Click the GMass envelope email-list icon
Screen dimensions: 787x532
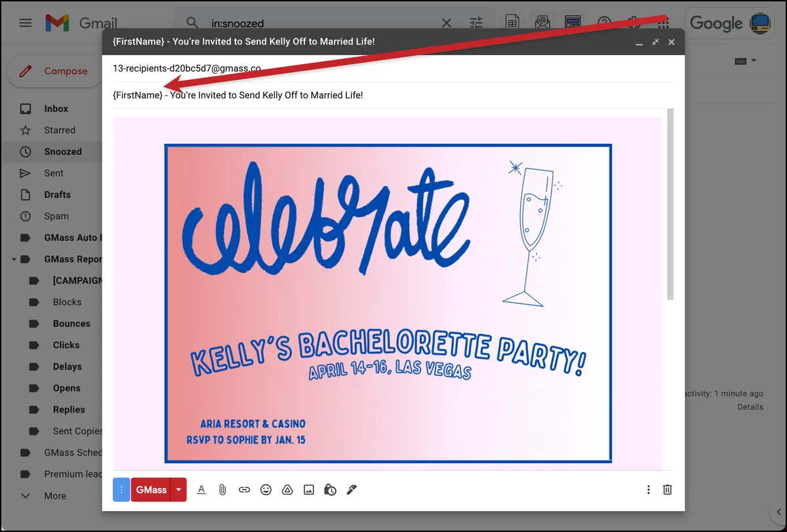[542, 23]
